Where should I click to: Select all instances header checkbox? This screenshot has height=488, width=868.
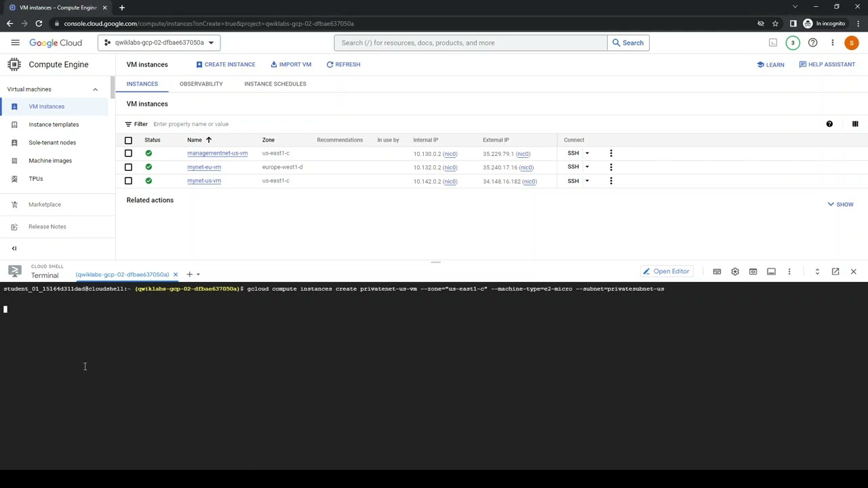128,140
